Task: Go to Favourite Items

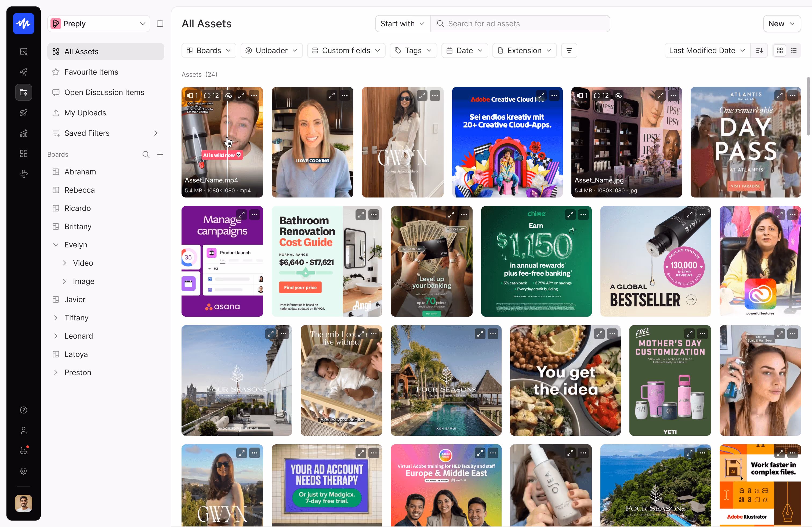Action: 106,72
